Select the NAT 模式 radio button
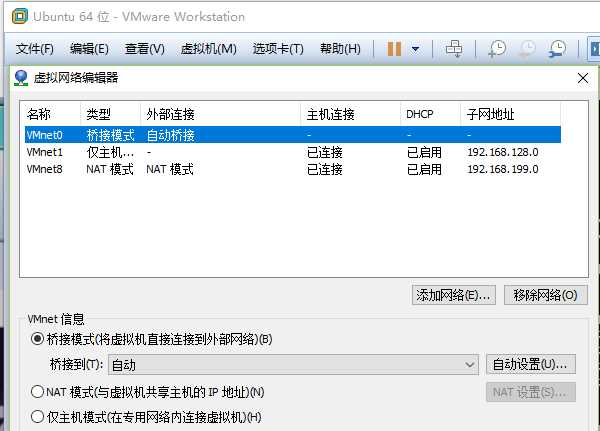Viewport: 600px width, 431px height. (x=37, y=392)
